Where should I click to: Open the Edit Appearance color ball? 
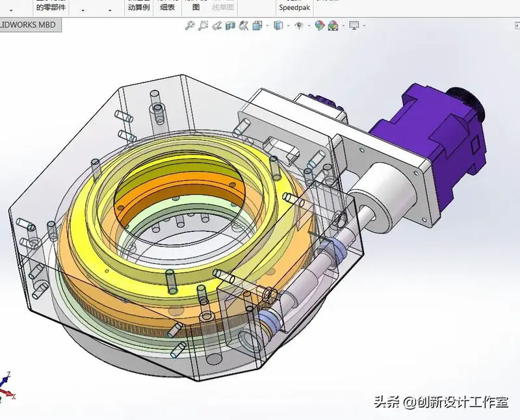click(x=320, y=25)
